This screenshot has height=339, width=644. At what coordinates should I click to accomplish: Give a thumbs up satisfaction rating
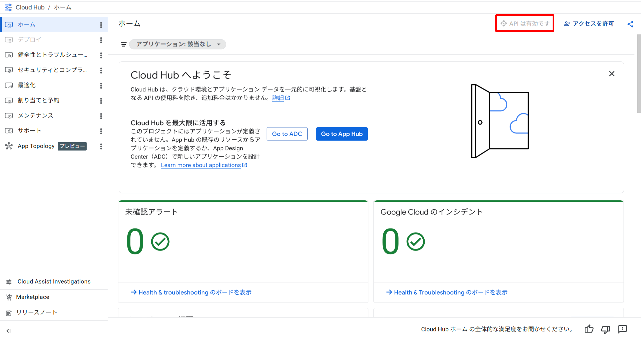589,329
